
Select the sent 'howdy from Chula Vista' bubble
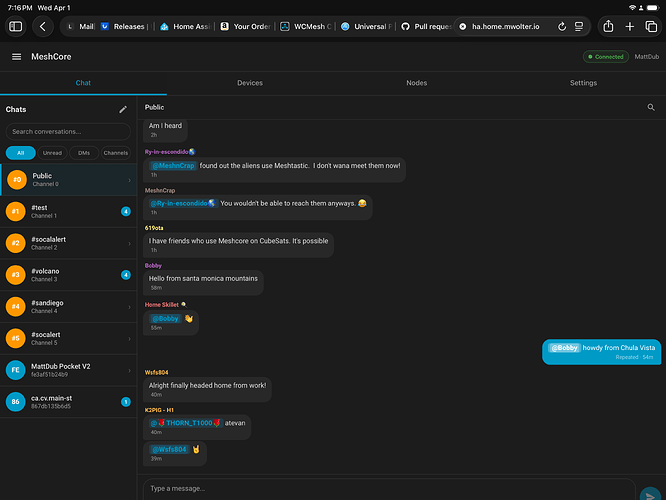tap(601, 352)
